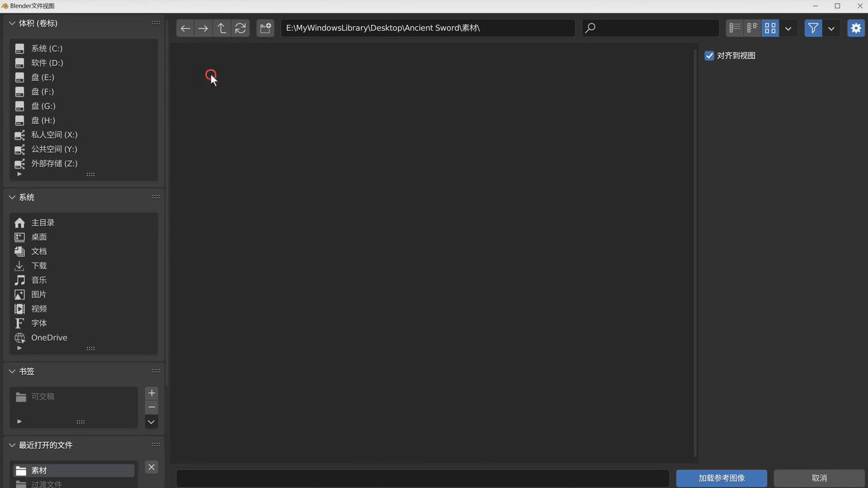The height and width of the screenshot is (488, 868).
Task: Minimize the Blender file view window
Action: pos(815,6)
